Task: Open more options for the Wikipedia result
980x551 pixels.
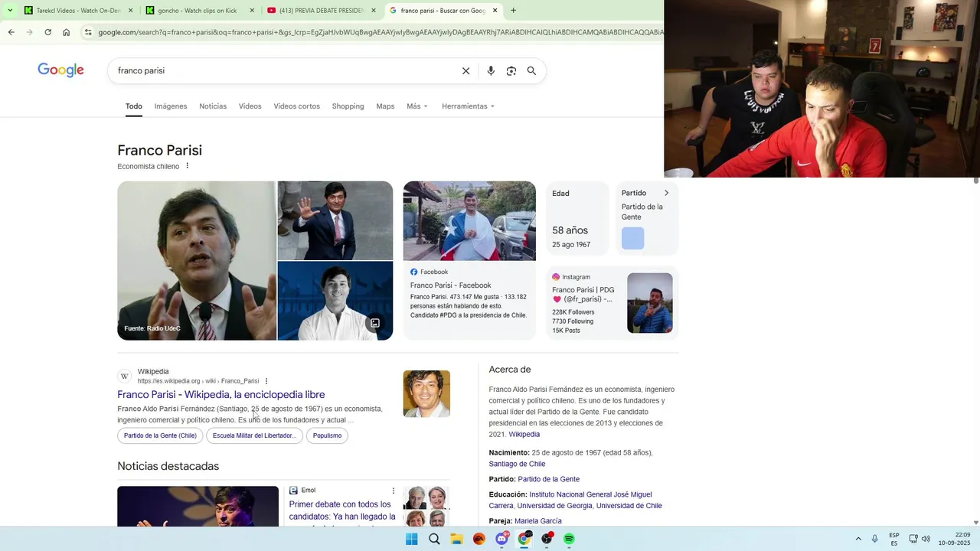Action: click(x=266, y=381)
